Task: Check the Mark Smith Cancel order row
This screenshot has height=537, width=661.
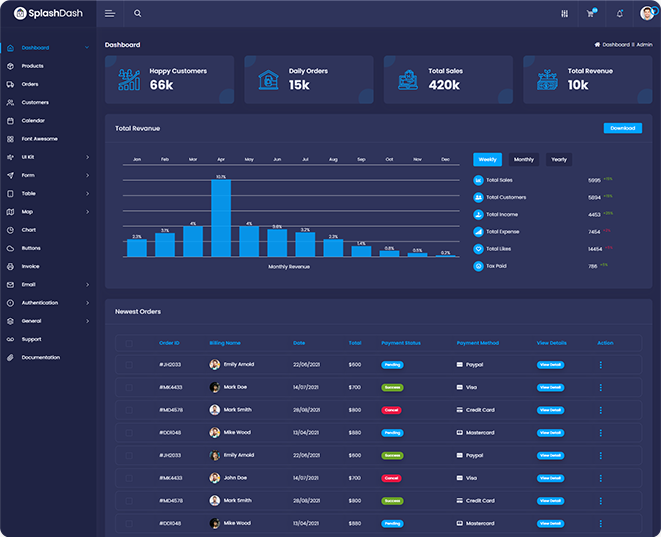Action: (x=129, y=410)
